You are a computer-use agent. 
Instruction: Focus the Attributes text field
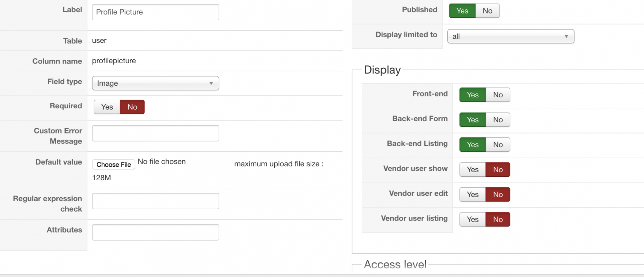click(155, 232)
